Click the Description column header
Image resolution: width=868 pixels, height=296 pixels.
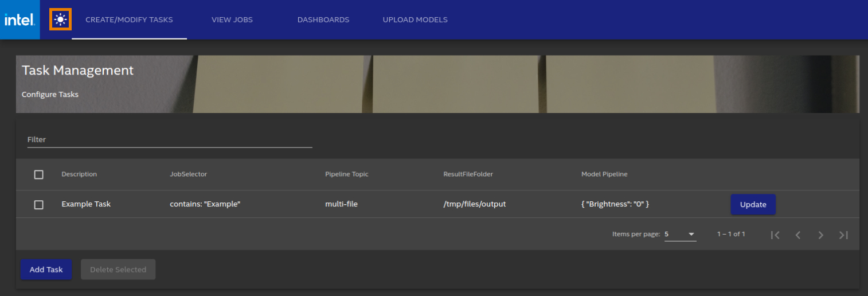click(x=79, y=174)
